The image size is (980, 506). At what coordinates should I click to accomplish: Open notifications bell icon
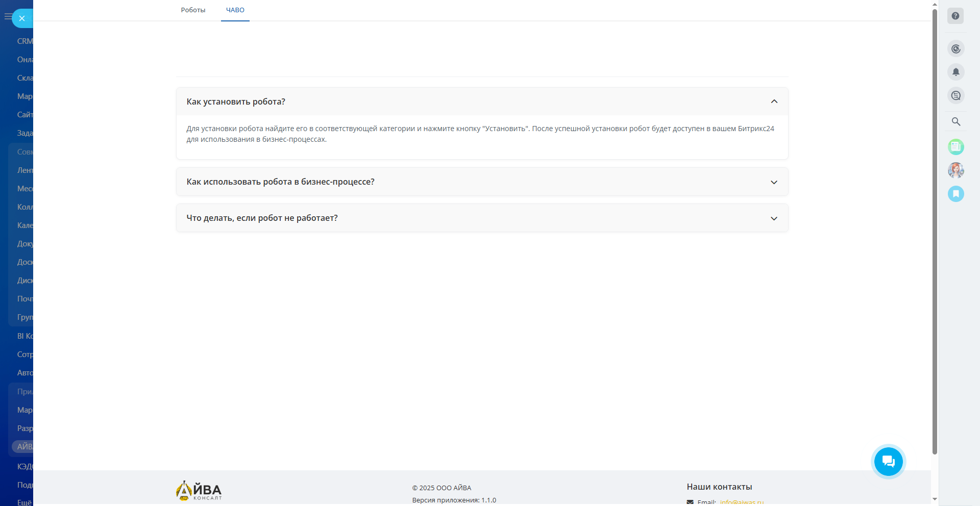pyautogui.click(x=956, y=72)
